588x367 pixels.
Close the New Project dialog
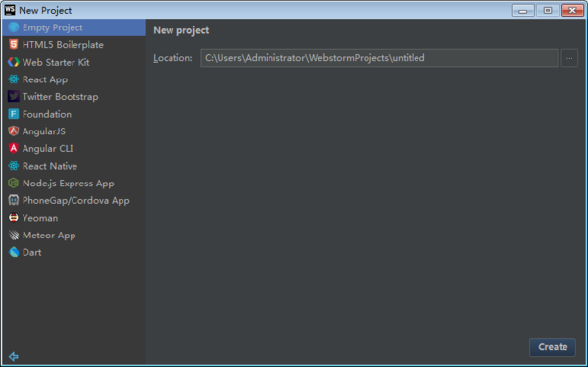coord(572,10)
